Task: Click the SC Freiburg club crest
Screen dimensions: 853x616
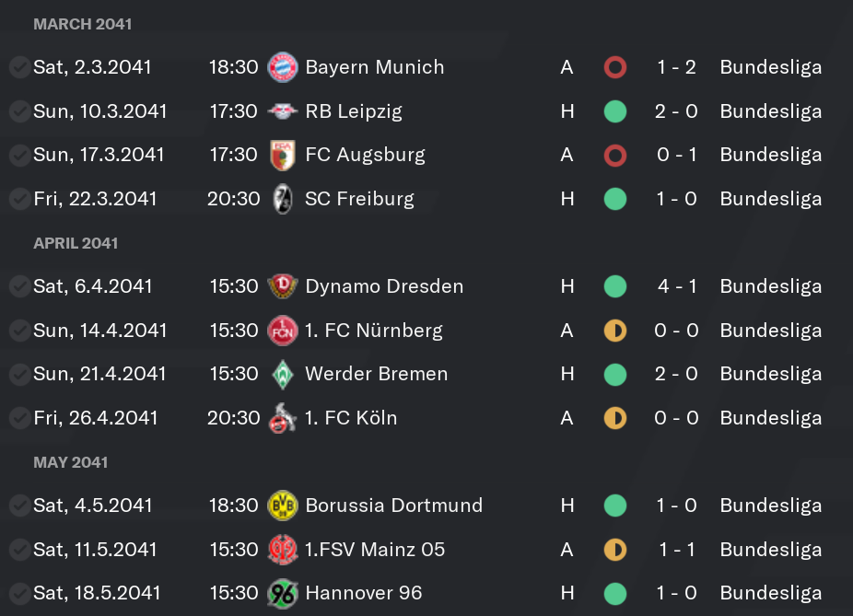Action: pos(283,199)
